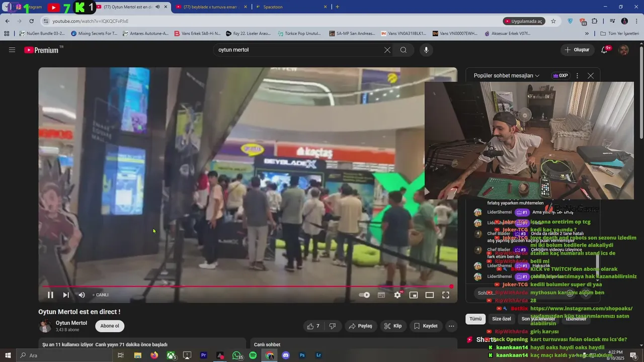Image resolution: width=644 pixels, height=362 pixels.
Task: Skip to next video in player
Action: click(x=66, y=295)
